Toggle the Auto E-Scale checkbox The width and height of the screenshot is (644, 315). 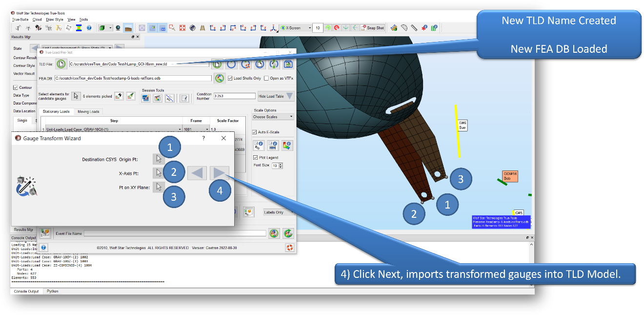pos(254,132)
